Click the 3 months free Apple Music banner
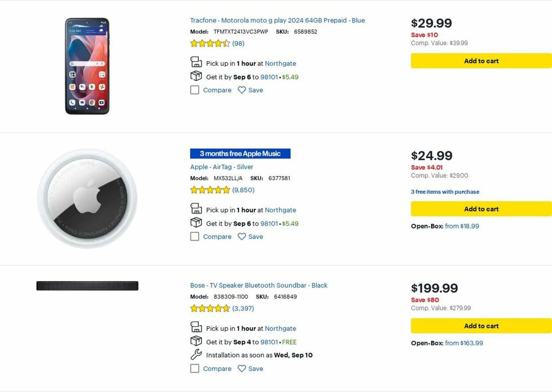552x392 pixels. pos(240,154)
